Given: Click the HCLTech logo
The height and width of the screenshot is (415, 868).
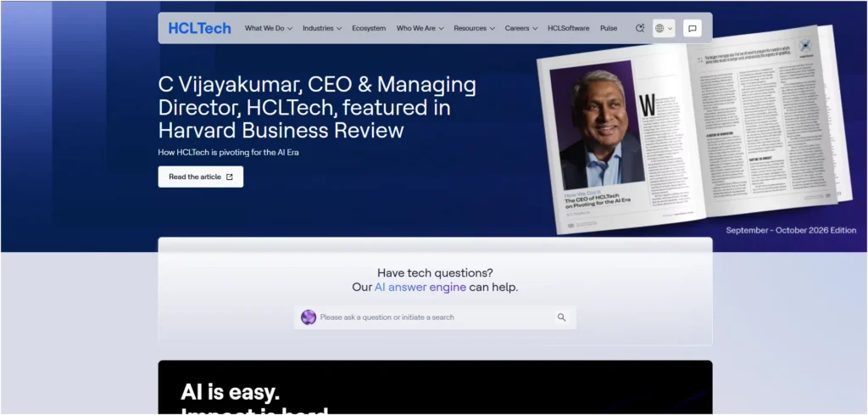Looking at the screenshot, I should [x=199, y=28].
